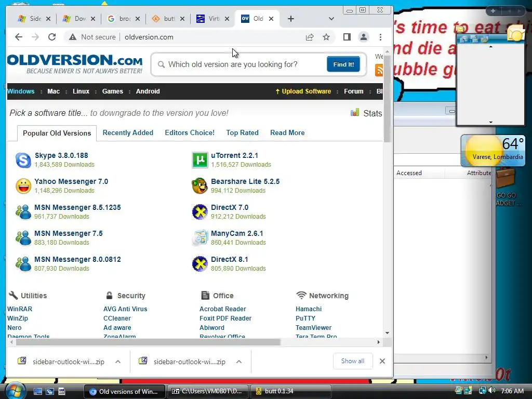Click the Skype logo icon
Image resolution: width=532 pixels, height=399 pixels.
[23, 160]
